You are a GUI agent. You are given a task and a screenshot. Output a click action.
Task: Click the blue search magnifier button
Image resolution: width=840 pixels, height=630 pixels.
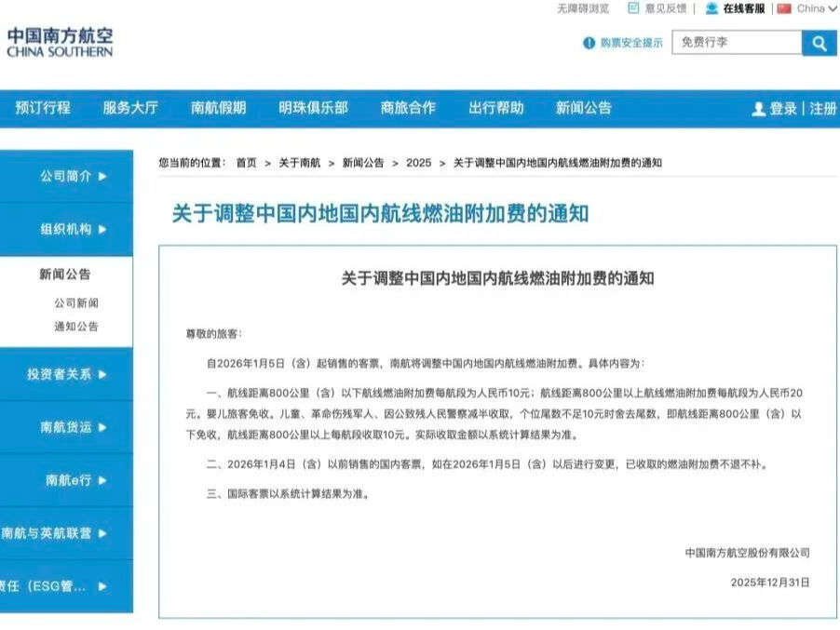point(820,43)
